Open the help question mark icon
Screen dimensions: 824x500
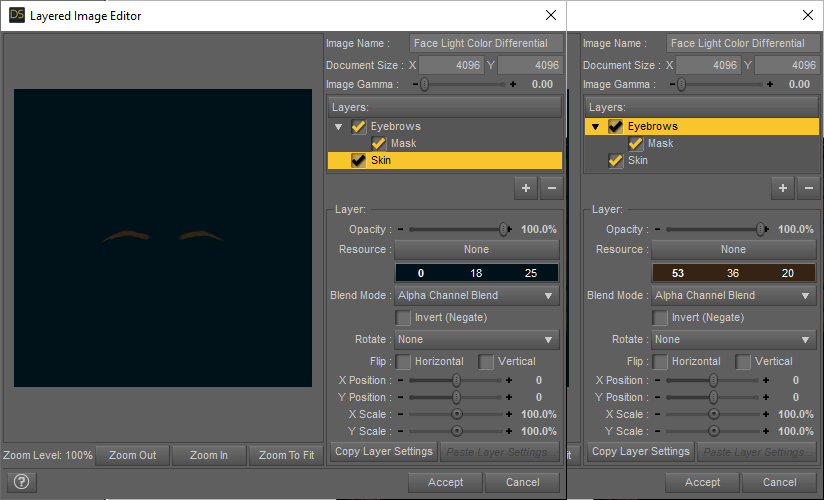(x=22, y=482)
